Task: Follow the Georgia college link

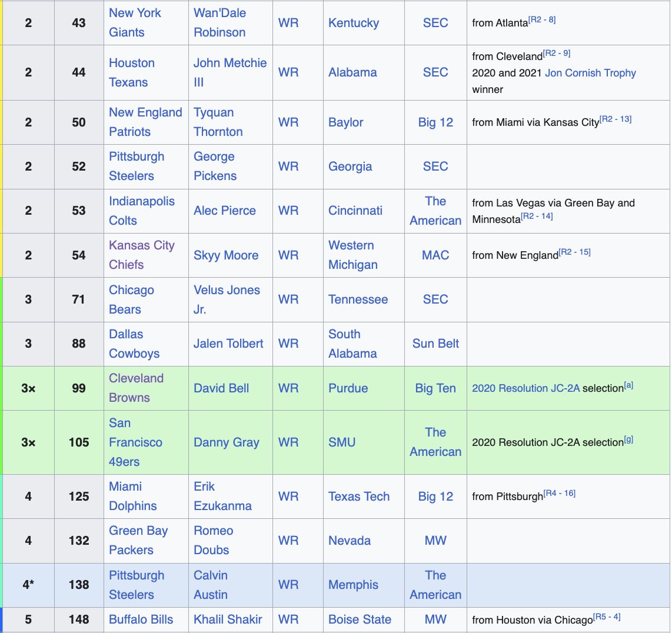Action: click(350, 166)
